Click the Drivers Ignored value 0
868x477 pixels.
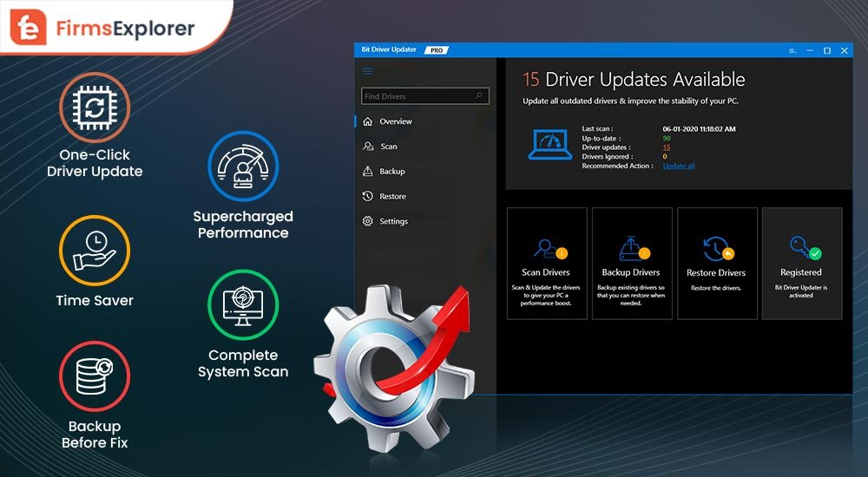click(665, 157)
